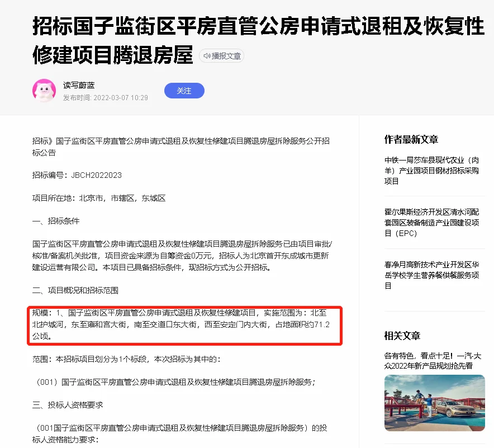Click the 二、项目概况和招标范围 heading
The height and width of the screenshot is (448, 494).
75,290
